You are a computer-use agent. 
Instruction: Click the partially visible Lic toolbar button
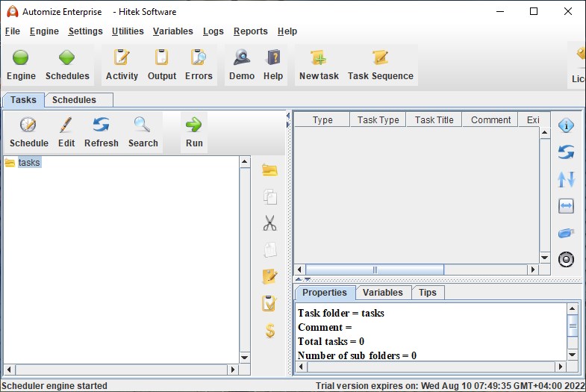point(577,65)
